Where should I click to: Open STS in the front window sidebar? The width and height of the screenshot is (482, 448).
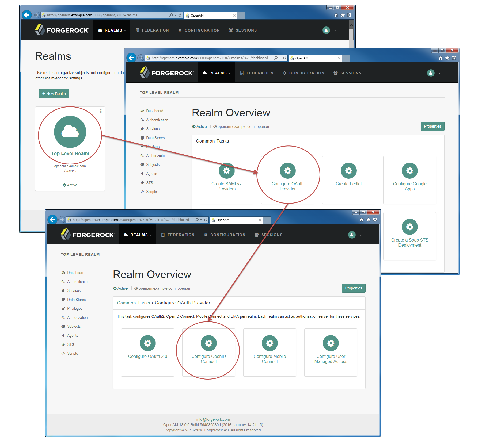(71, 344)
